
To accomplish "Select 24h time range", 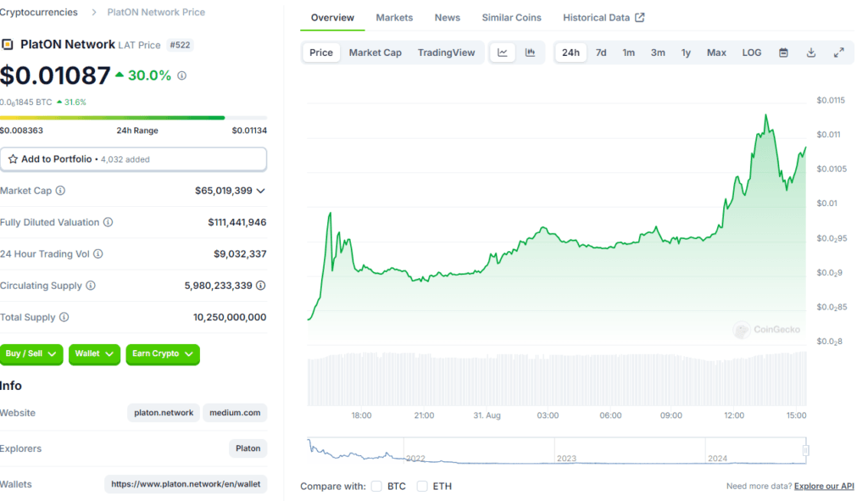I will [x=570, y=53].
